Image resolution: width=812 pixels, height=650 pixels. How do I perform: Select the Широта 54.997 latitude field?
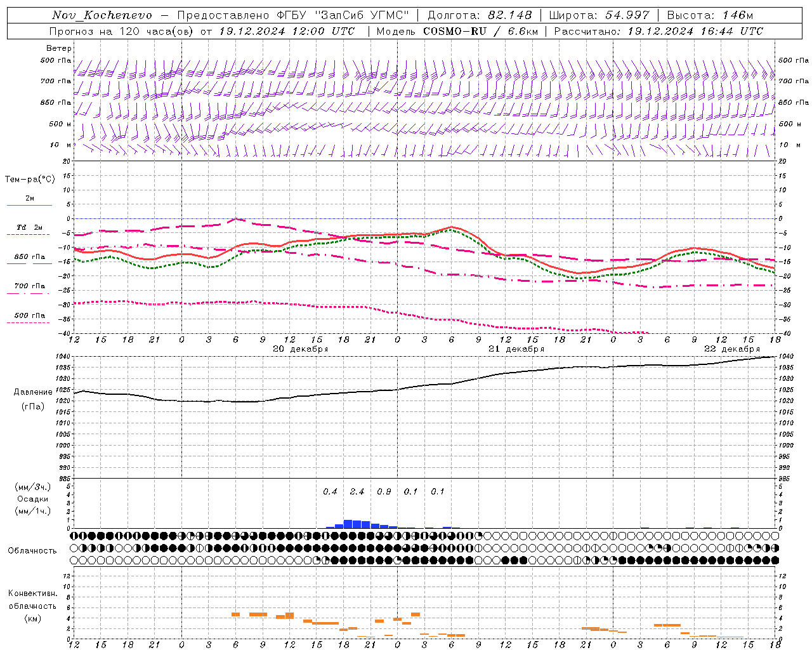(x=599, y=15)
